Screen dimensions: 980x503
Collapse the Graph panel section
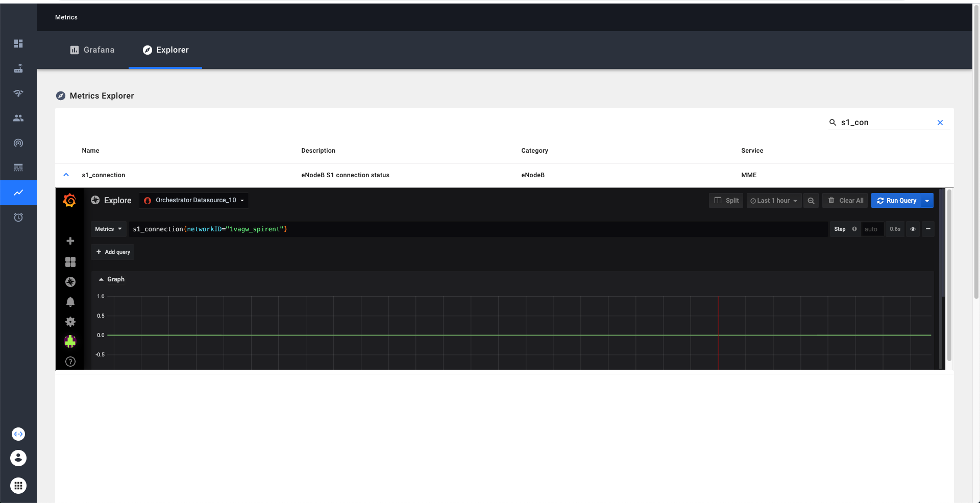112,279
